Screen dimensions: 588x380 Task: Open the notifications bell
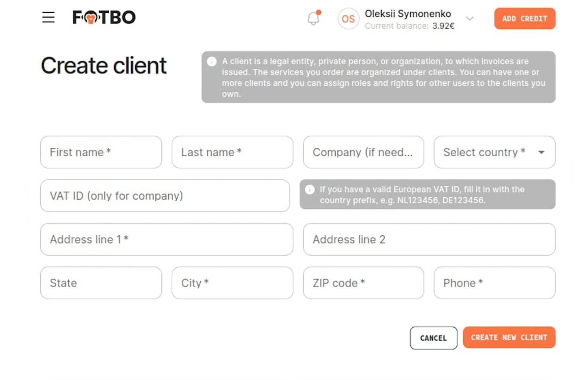[314, 18]
